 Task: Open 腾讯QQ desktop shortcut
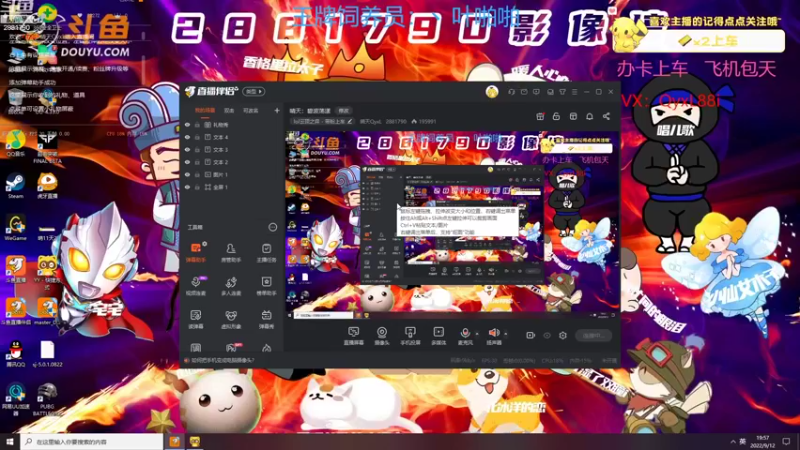15,354
